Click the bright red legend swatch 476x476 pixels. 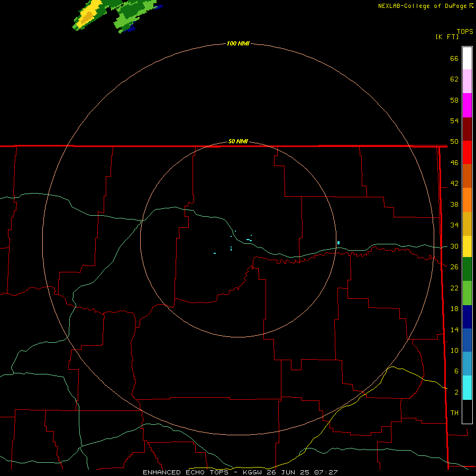pos(467,153)
